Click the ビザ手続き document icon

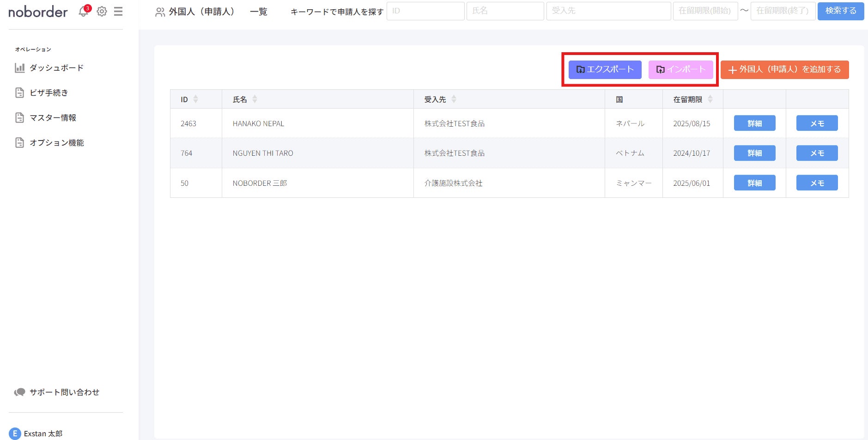(19, 93)
